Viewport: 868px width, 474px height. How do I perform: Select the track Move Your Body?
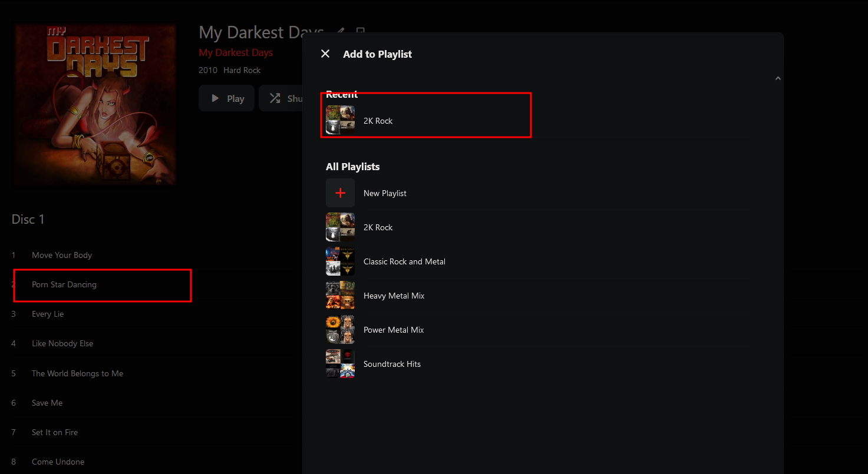click(62, 255)
